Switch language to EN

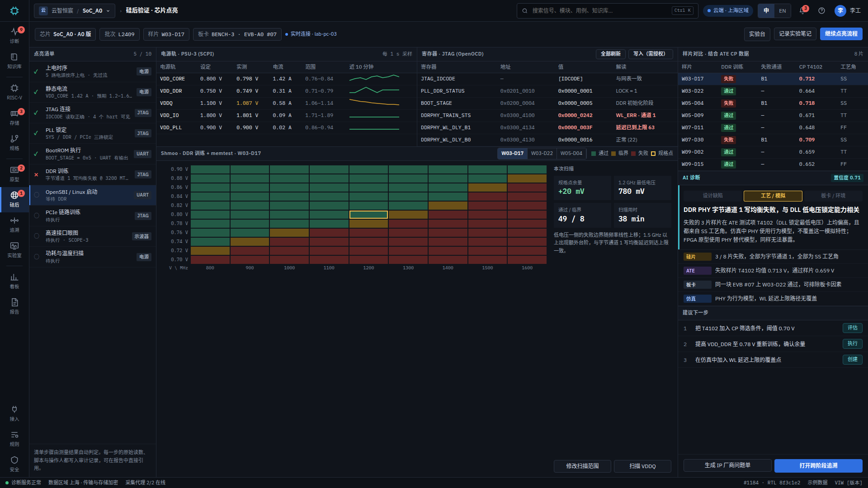[782, 10]
